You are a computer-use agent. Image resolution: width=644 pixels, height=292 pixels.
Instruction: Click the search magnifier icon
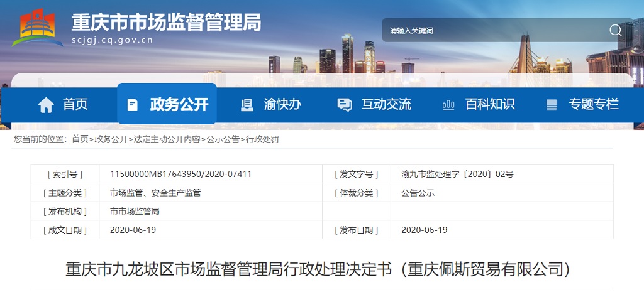pyautogui.click(x=615, y=30)
